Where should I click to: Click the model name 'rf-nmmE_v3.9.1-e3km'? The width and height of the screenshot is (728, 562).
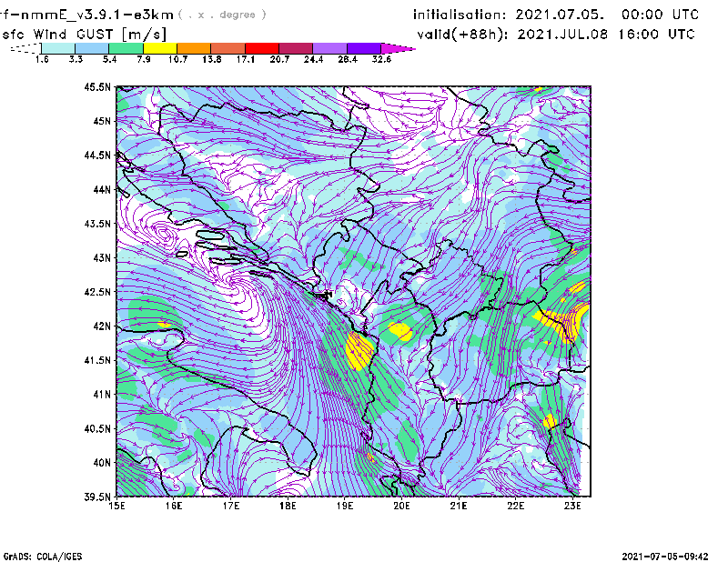tap(86, 15)
